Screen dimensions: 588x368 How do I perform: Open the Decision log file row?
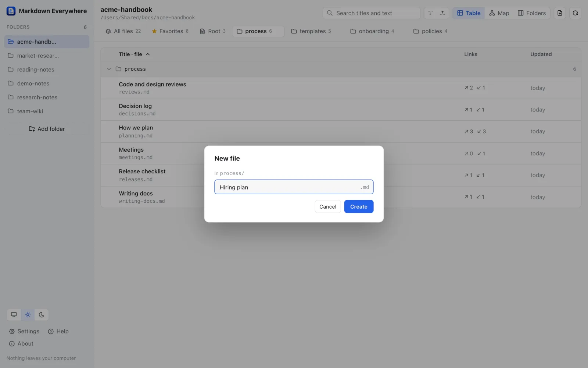[341, 110]
